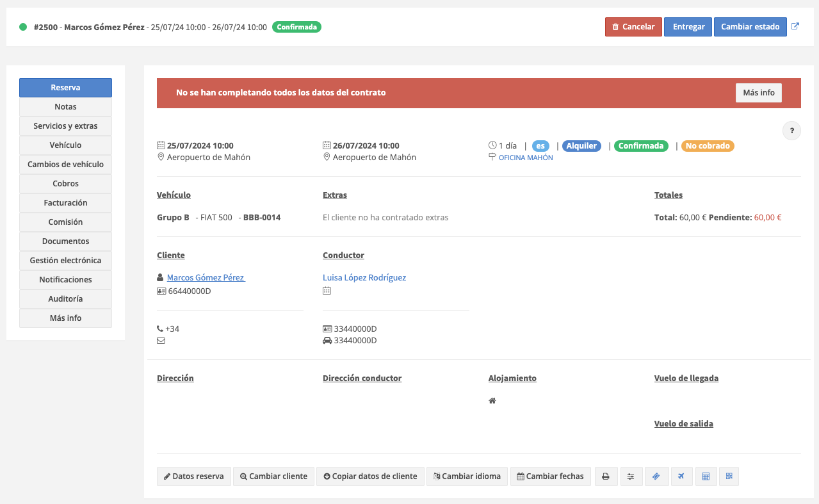Click the ID card icon beside 66440000D
This screenshot has width=819, height=504.
(161, 291)
